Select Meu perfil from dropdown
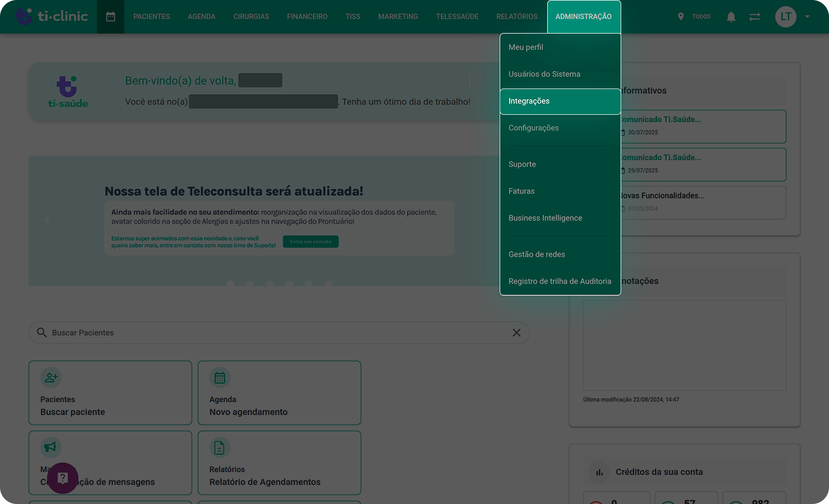Viewport: 829px width, 504px height. (560, 47)
